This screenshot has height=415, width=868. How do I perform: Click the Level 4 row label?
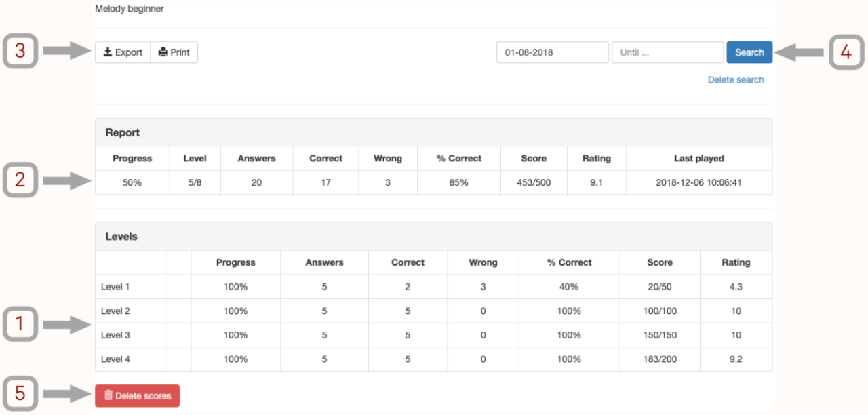pyautogui.click(x=115, y=359)
